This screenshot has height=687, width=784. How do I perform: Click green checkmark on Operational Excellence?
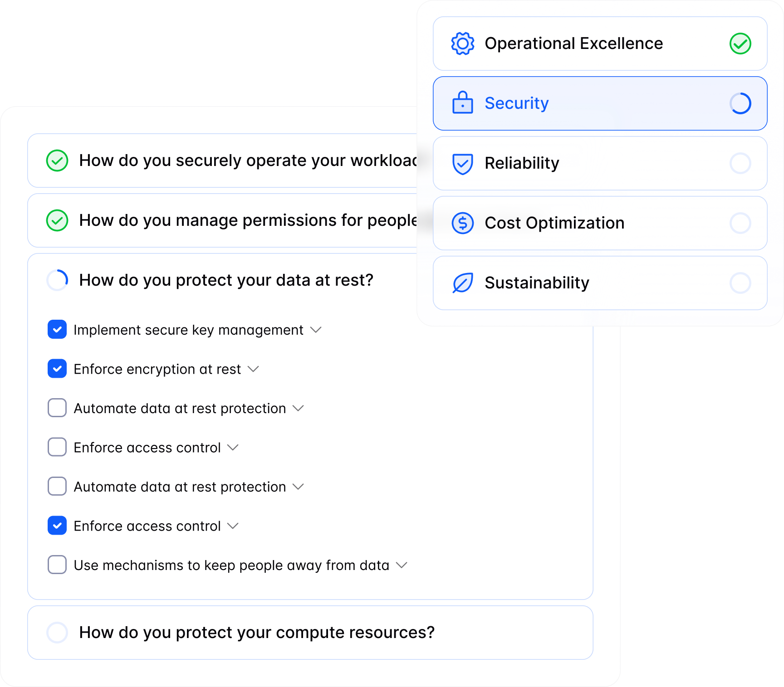coord(740,44)
